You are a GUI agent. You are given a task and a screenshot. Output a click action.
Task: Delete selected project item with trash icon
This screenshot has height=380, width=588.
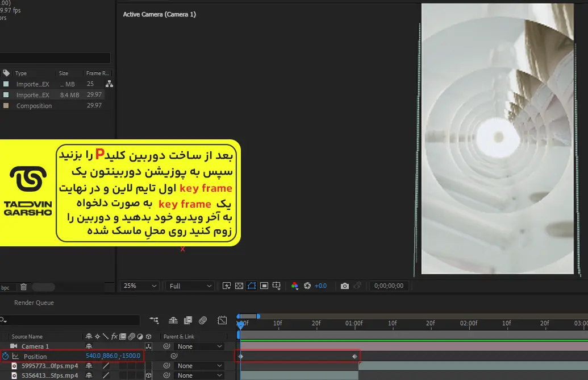click(x=23, y=287)
